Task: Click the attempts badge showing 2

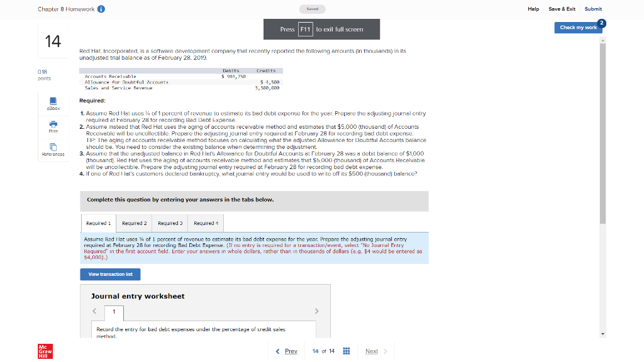Action: click(x=602, y=23)
